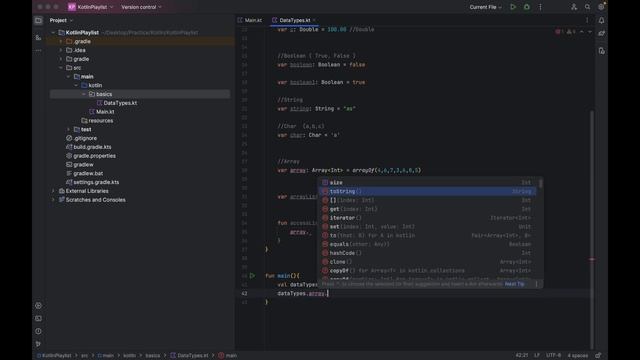
Task: Choose equals(other: Any?) suggestion
Action: click(x=428, y=244)
